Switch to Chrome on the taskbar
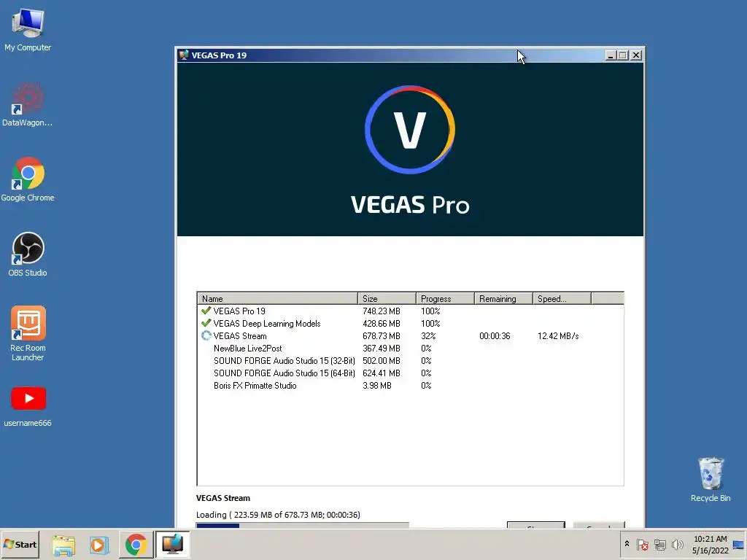Image resolution: width=747 pixels, height=560 pixels. 136,545
